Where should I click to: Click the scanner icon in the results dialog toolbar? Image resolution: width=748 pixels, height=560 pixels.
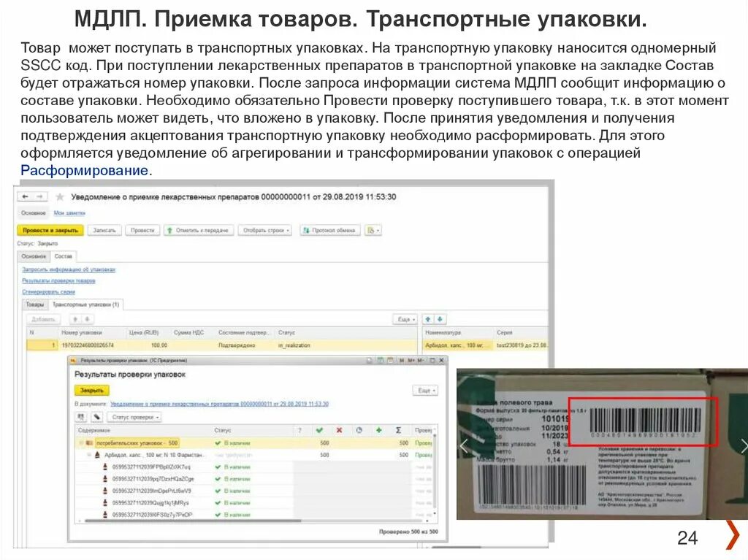tap(81, 418)
